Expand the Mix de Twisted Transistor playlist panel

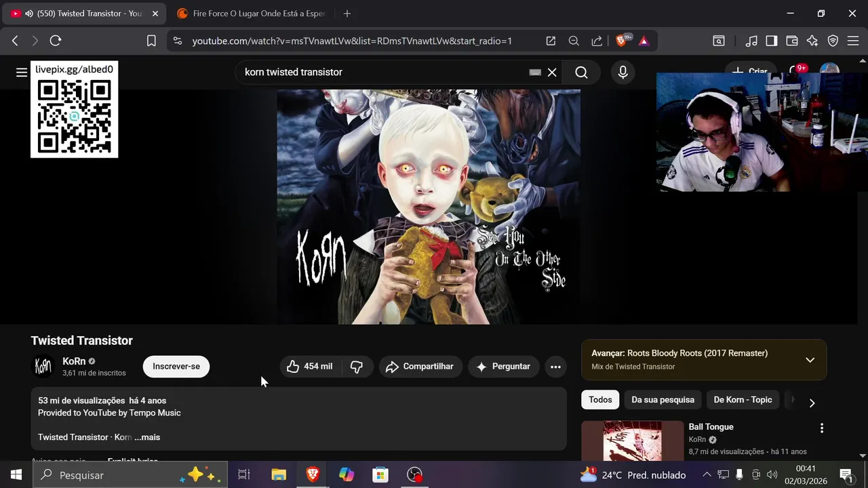pos(810,360)
